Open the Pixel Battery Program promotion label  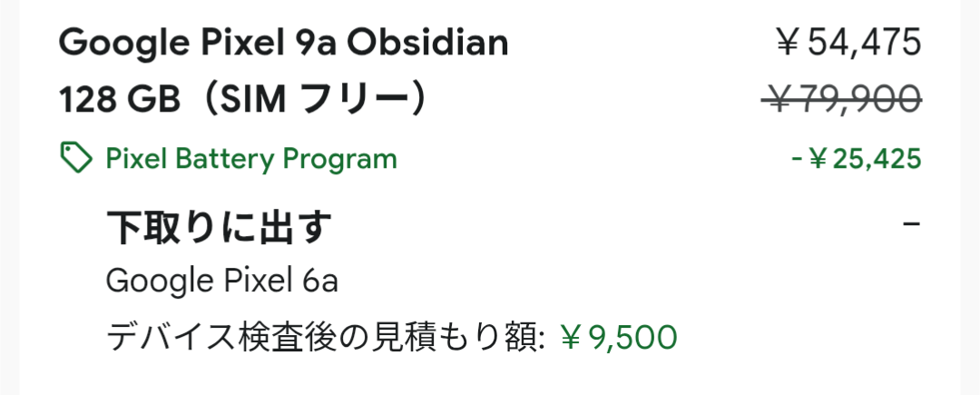[x=251, y=159]
